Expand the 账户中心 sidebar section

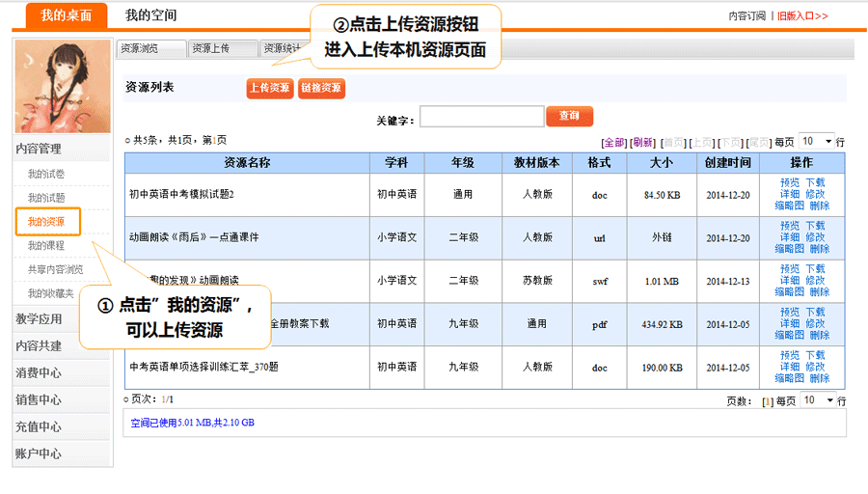pos(40,453)
